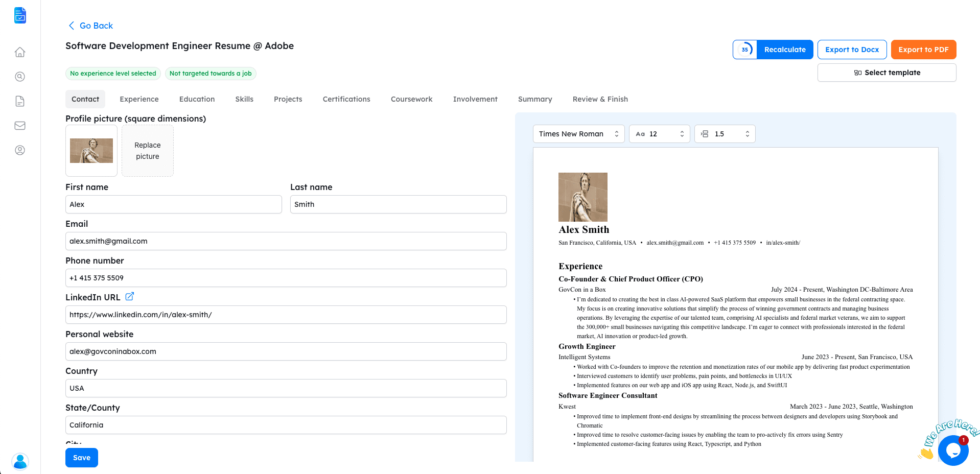Image resolution: width=980 pixels, height=474 pixels.
Task: Open the job search icon in the sidebar
Action: pyautogui.click(x=20, y=77)
